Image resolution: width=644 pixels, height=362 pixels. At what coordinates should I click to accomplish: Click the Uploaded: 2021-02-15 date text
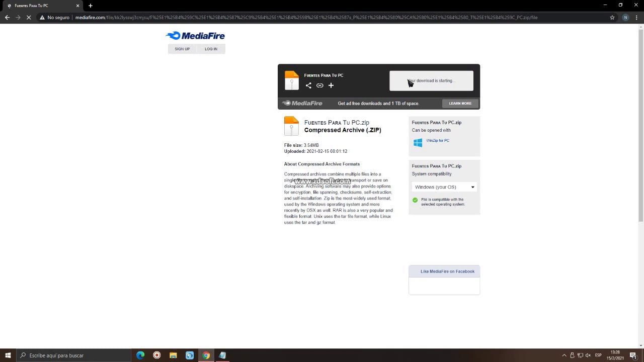[x=315, y=151]
